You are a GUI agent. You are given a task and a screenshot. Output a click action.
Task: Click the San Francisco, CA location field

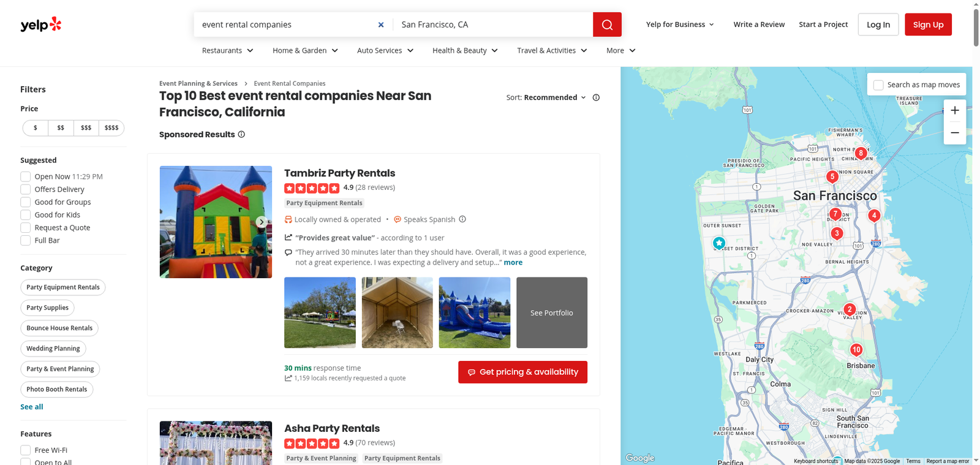coord(493,25)
